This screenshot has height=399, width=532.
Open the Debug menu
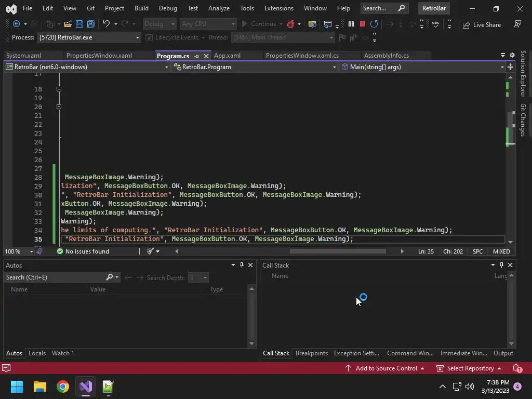[168, 8]
